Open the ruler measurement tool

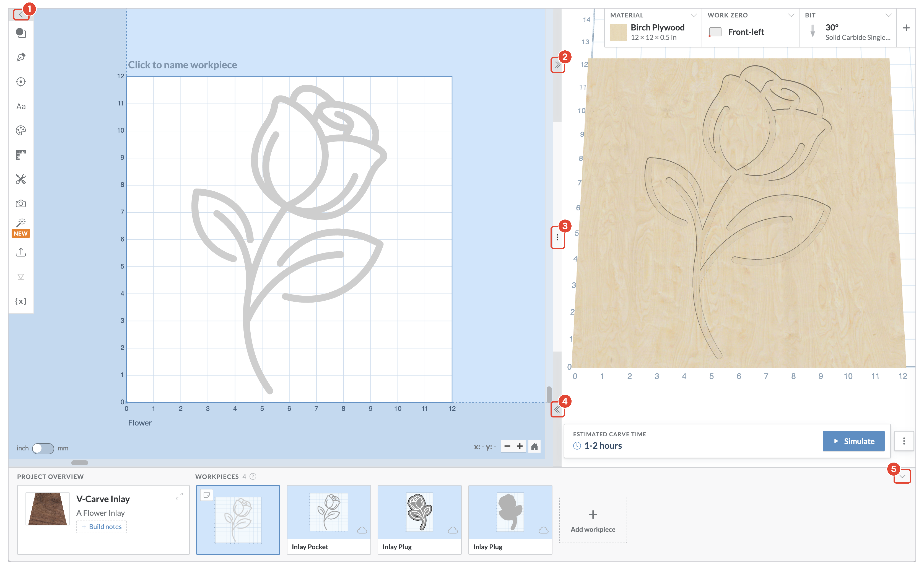tap(21, 155)
